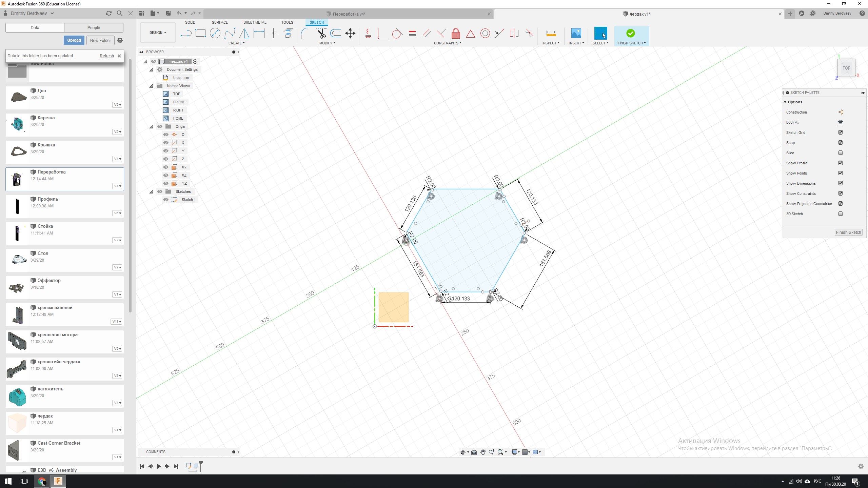Activate the Trim scissors tool

tap(321, 33)
